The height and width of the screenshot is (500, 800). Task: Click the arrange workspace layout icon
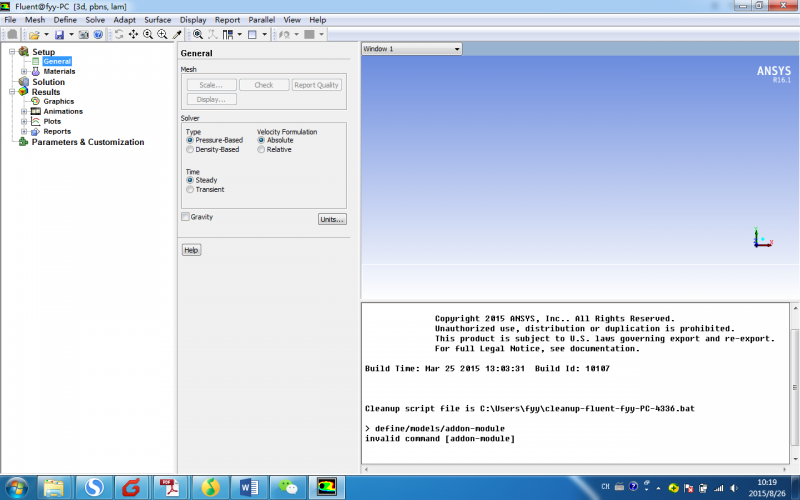(x=228, y=34)
